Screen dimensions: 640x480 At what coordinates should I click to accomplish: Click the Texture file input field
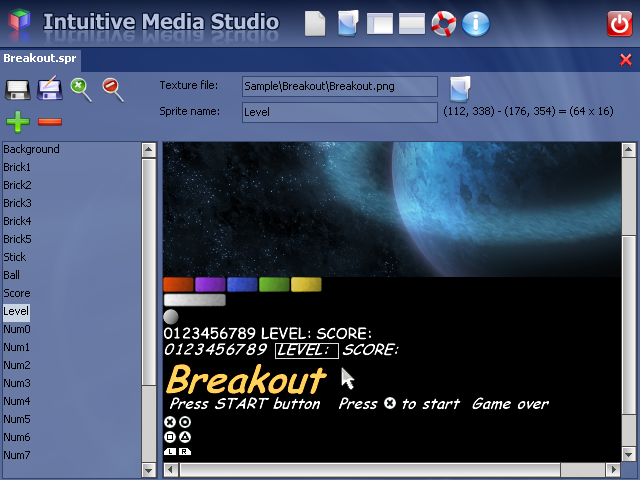pyautogui.click(x=340, y=87)
